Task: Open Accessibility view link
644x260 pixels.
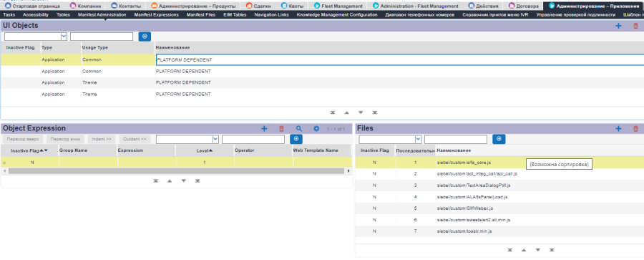Action: click(36, 14)
